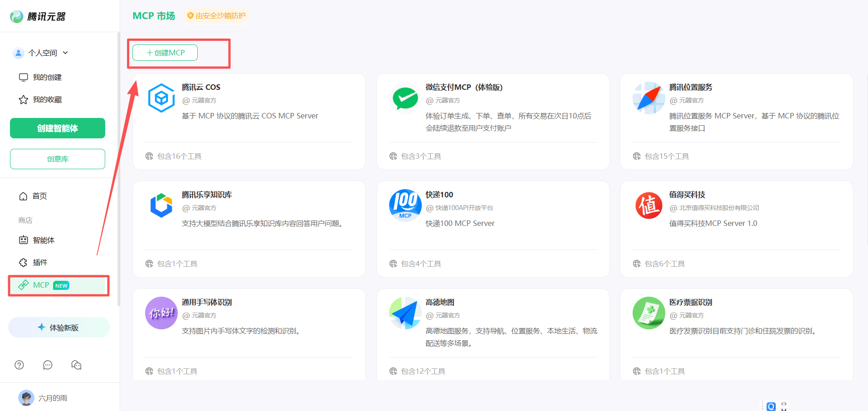Click the 包含6个工具 label
The width and height of the screenshot is (868, 411).
665,264
